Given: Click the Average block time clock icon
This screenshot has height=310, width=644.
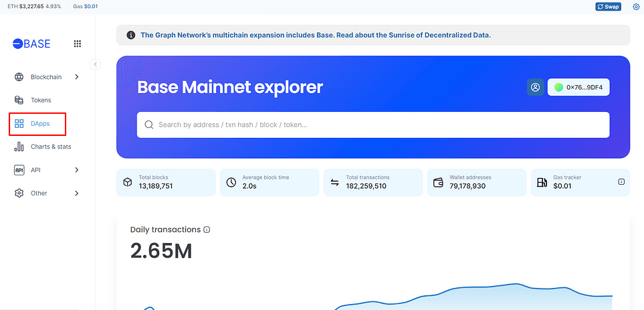Looking at the screenshot, I should [x=231, y=182].
